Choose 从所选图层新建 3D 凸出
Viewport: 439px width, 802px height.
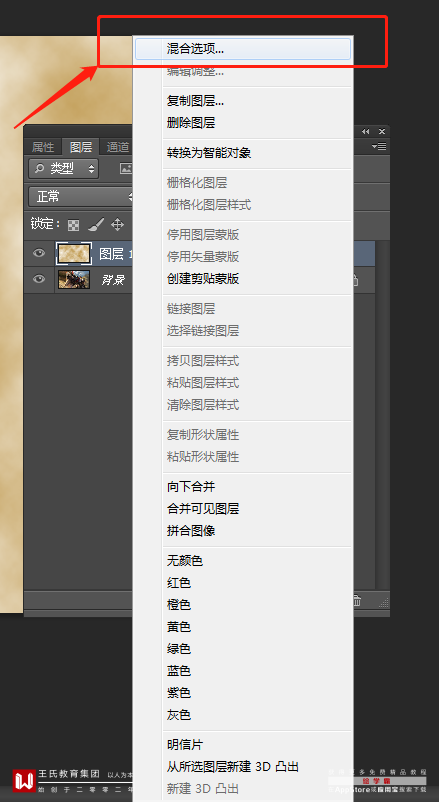tap(233, 767)
